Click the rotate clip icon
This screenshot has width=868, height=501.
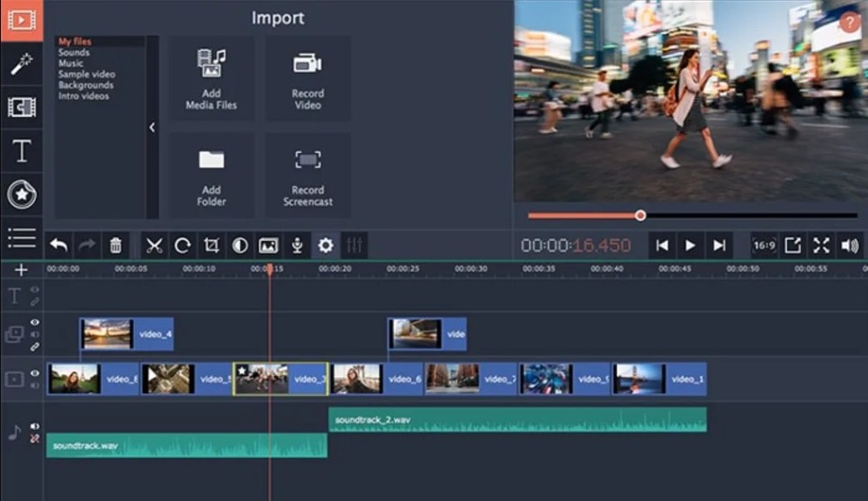point(183,245)
